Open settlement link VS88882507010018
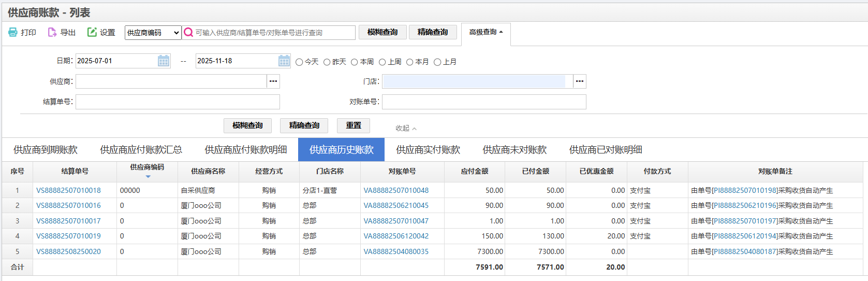The image size is (868, 281). (68, 190)
